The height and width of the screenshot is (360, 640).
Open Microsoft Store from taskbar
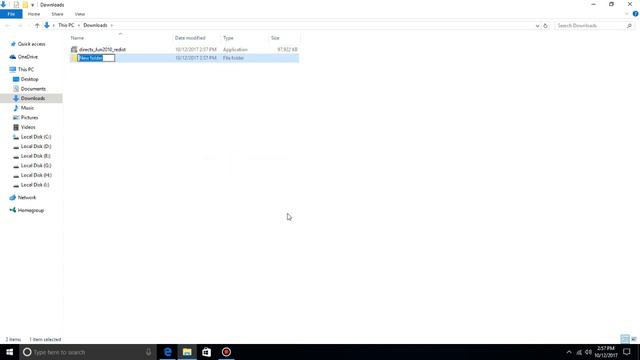tap(207, 352)
